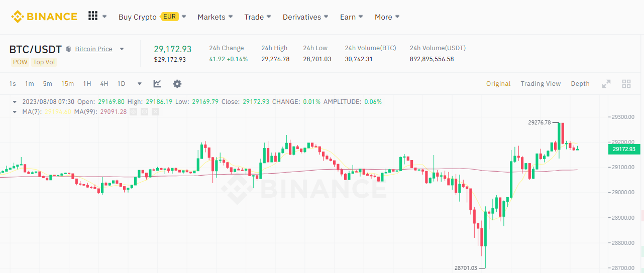The width and height of the screenshot is (644, 273).
Task: Select the 1H interval
Action: [x=87, y=84]
